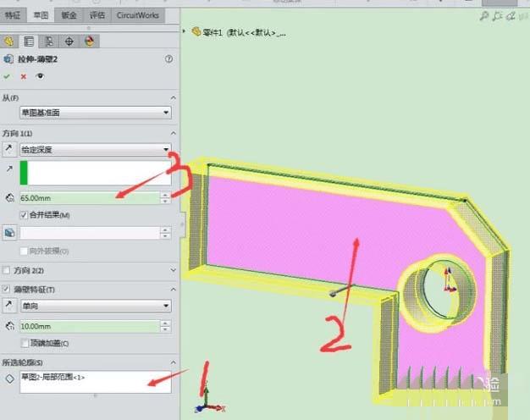The width and height of the screenshot is (530, 420).
Task: Increase the 65.00mm depth with the up arrow
Action: [165, 195]
